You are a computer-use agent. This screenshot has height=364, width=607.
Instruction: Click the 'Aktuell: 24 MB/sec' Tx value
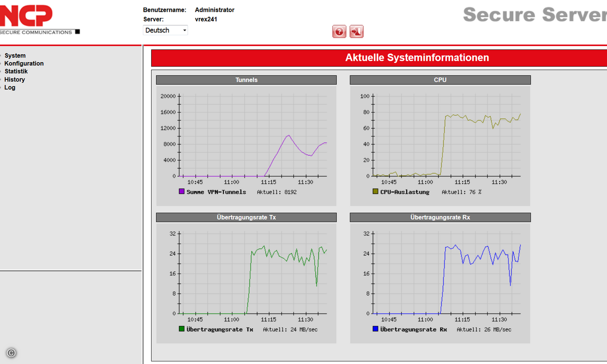[290, 330]
